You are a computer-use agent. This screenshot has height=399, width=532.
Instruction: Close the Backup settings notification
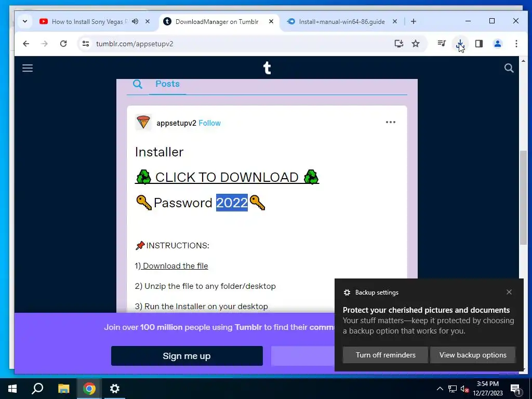pos(509,292)
